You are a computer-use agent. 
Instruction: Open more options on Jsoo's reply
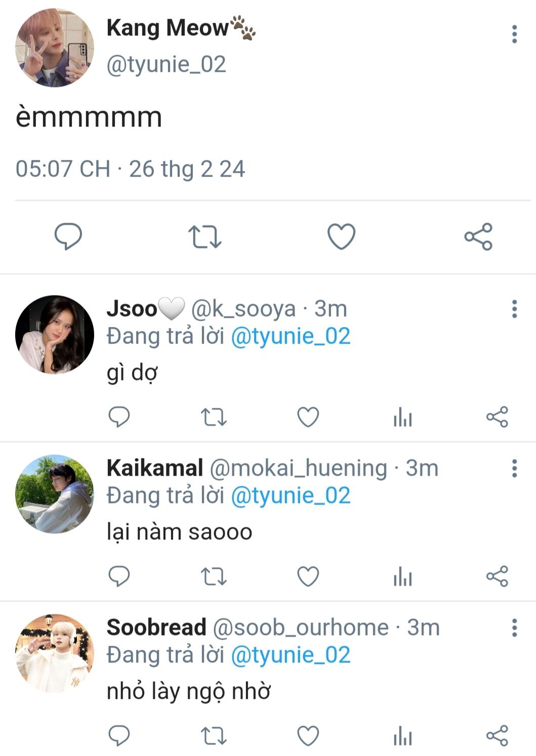coord(514,309)
